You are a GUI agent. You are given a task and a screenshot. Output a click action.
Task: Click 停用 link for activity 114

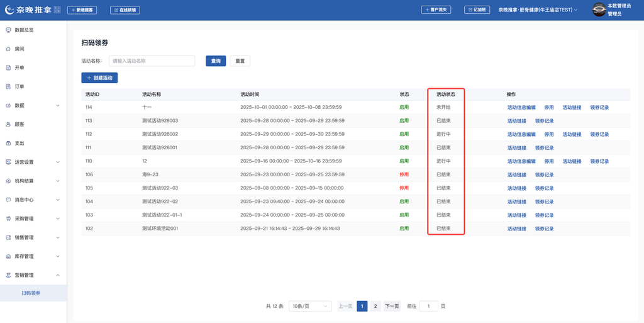click(549, 108)
